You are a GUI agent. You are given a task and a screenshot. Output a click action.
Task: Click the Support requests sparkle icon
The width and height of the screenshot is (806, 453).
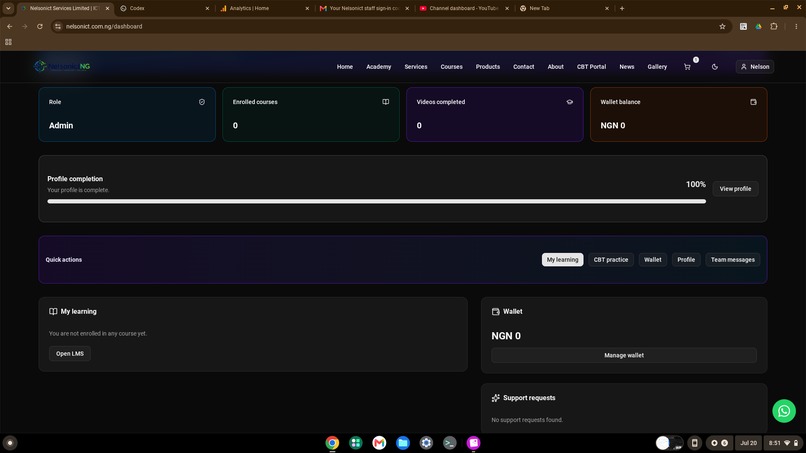pyautogui.click(x=496, y=398)
